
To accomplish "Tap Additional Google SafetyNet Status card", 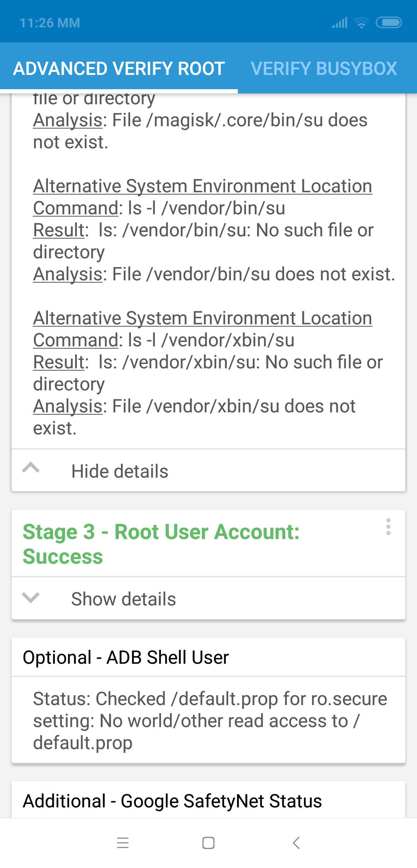I will (x=172, y=801).
